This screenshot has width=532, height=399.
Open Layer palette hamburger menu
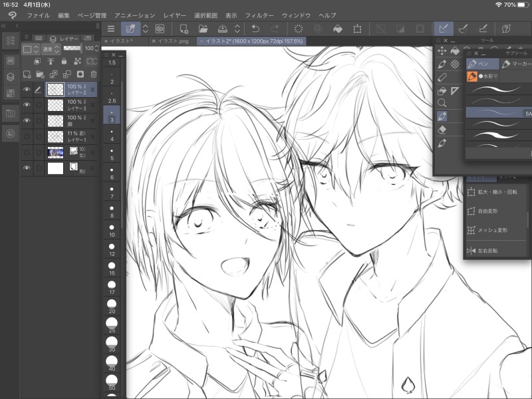click(x=26, y=37)
